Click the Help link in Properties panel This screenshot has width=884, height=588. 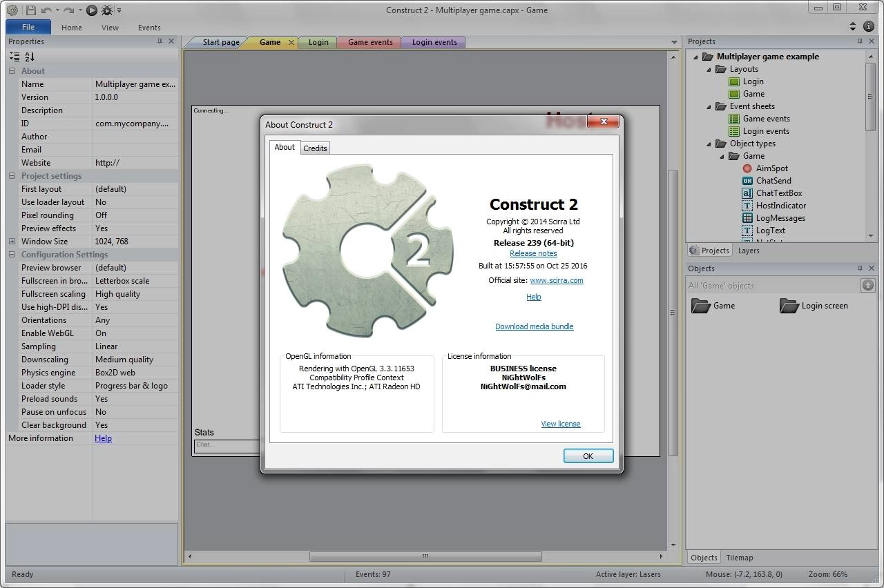(103, 438)
